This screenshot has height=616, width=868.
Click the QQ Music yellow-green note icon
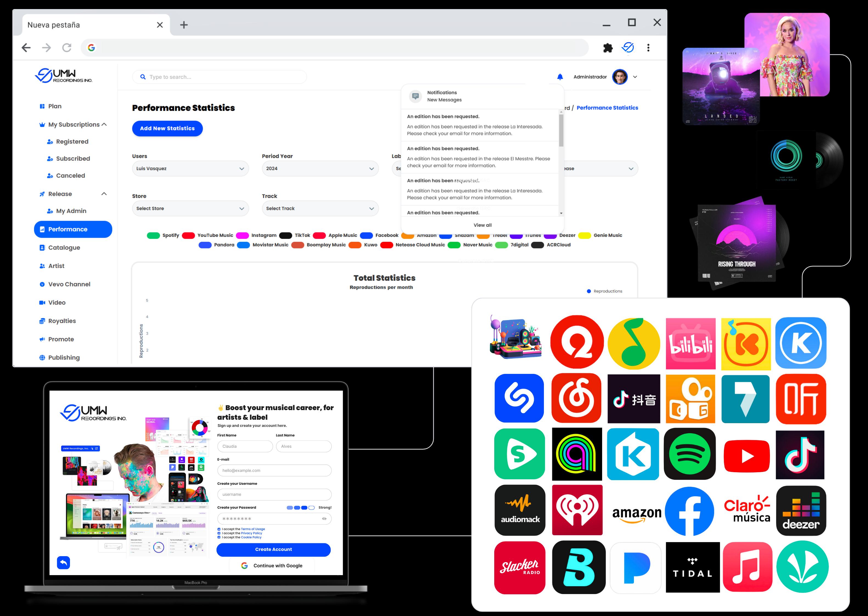click(x=634, y=344)
